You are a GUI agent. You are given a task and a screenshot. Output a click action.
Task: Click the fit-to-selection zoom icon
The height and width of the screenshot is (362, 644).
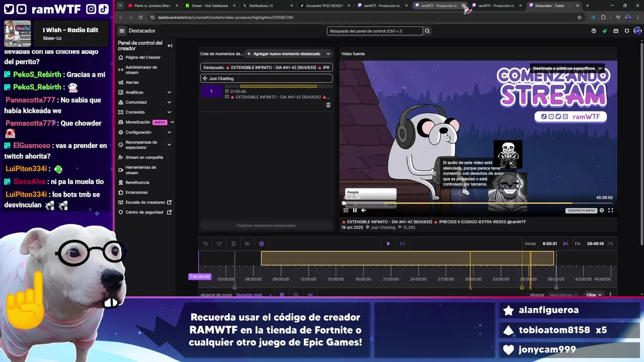pyautogui.click(x=310, y=295)
